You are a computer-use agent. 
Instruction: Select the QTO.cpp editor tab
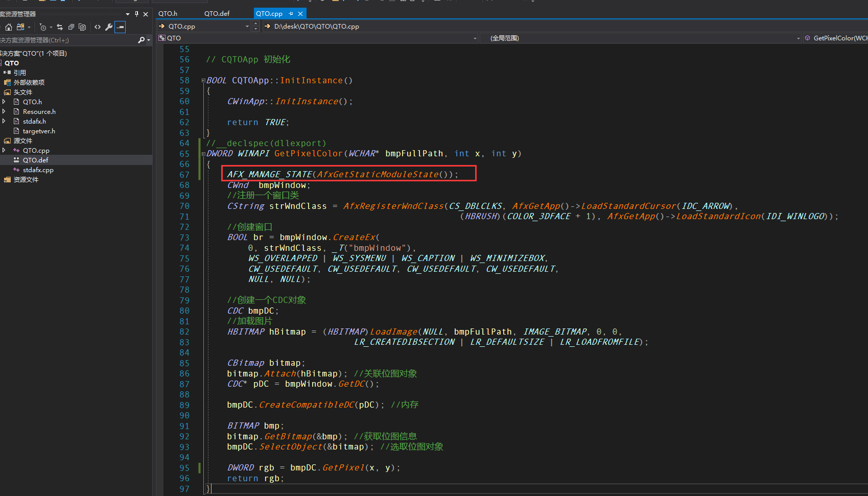tap(269, 13)
